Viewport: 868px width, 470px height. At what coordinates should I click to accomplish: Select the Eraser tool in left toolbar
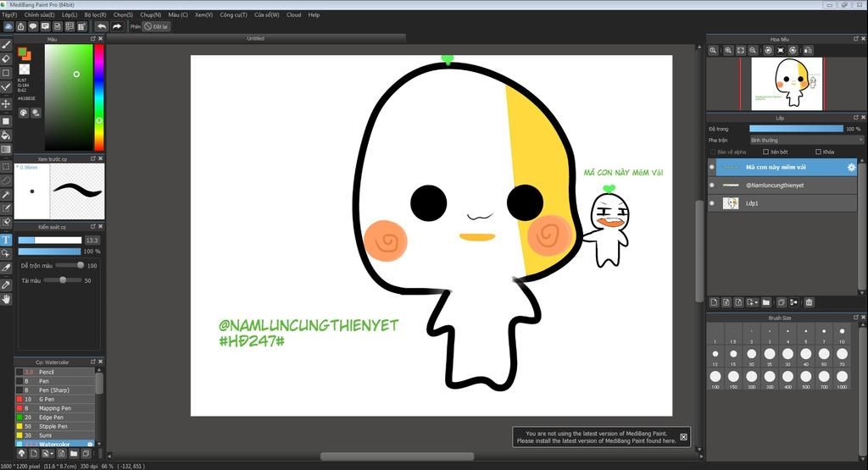tap(6, 58)
